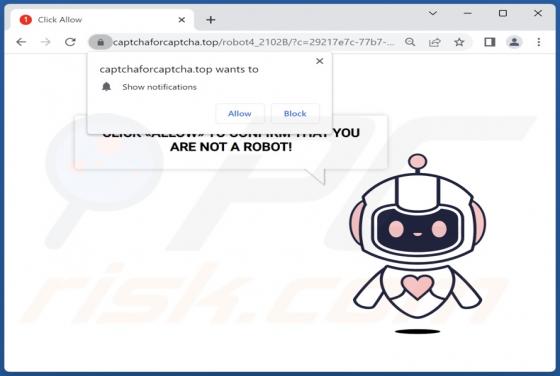
Task: Open the Chrome three-dot menu
Action: point(539,42)
